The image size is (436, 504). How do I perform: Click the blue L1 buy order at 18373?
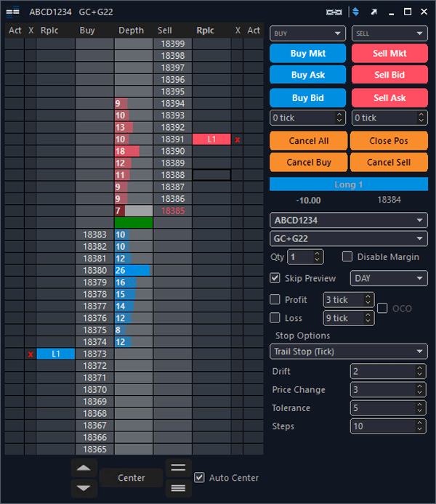click(x=56, y=354)
